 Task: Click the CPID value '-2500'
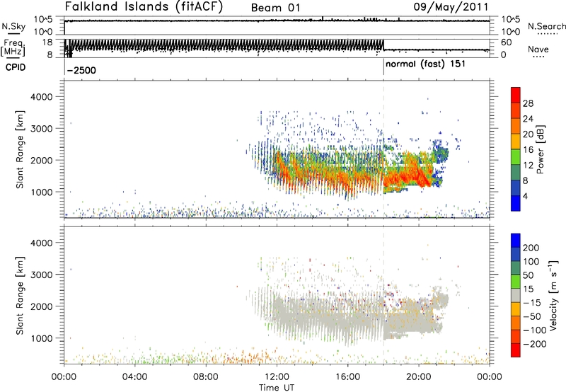tap(81, 70)
